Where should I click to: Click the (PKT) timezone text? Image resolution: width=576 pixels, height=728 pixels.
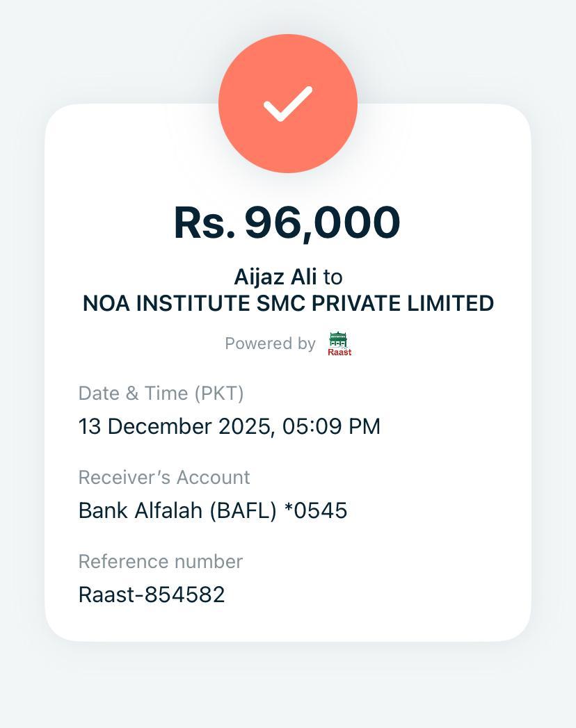[218, 394]
